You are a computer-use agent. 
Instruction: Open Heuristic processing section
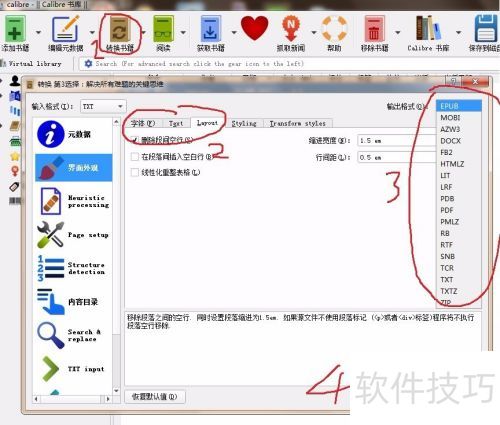click(x=73, y=201)
